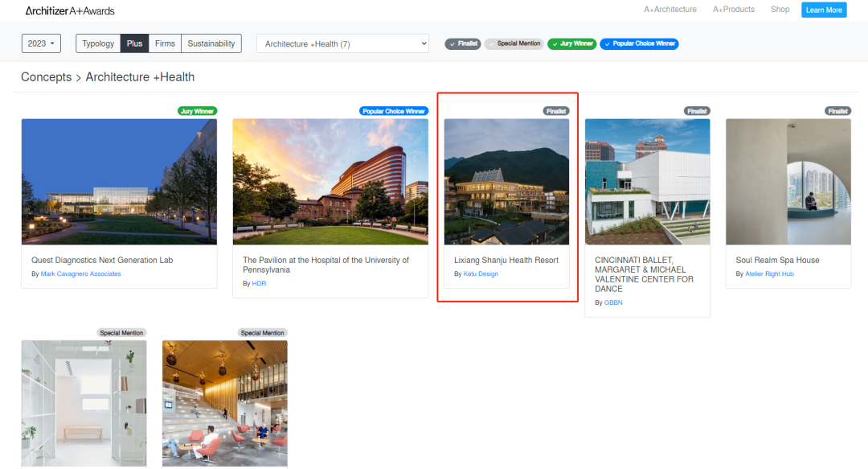Click the Concepts breadcrumb

click(x=47, y=77)
